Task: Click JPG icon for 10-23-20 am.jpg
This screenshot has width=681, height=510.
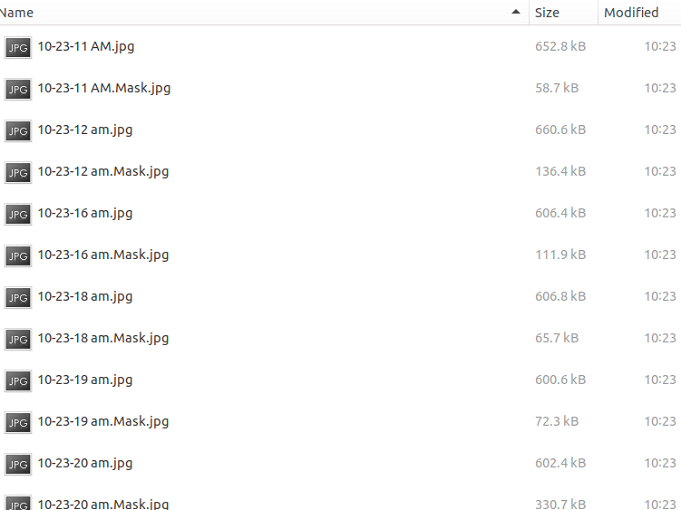Action: pyautogui.click(x=18, y=464)
